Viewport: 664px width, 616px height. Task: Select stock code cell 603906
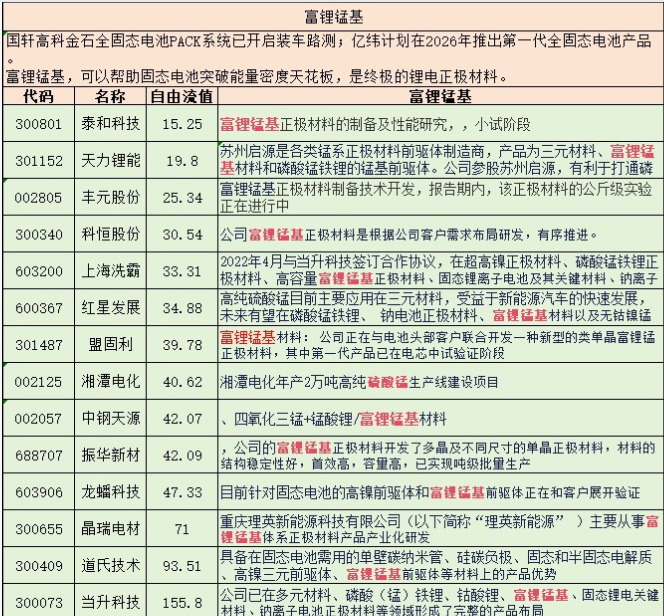pyautogui.click(x=39, y=492)
